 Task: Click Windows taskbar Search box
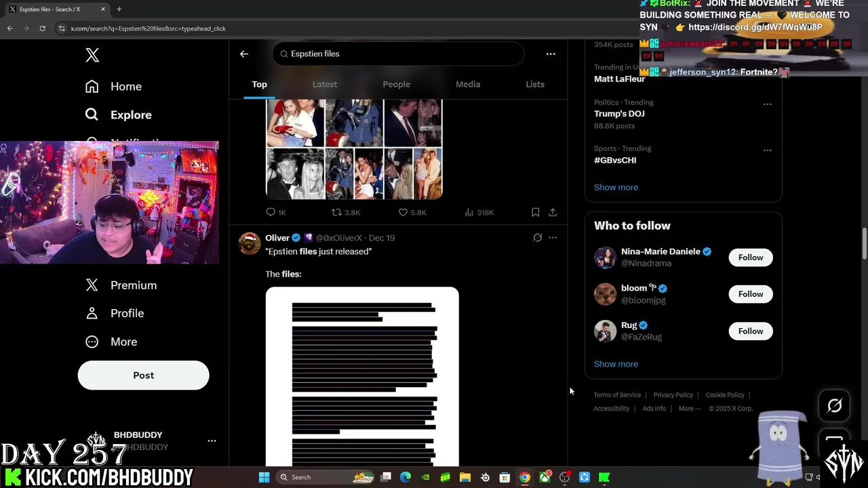[x=325, y=477]
